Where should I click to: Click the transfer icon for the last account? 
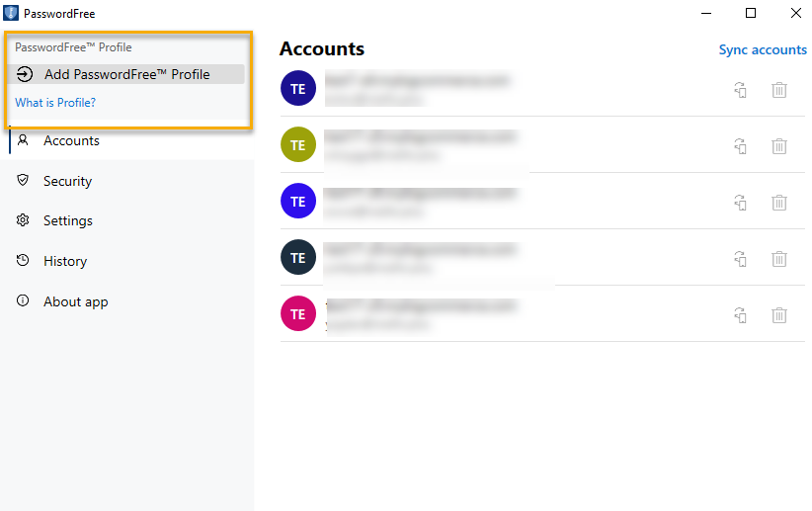pyautogui.click(x=740, y=315)
